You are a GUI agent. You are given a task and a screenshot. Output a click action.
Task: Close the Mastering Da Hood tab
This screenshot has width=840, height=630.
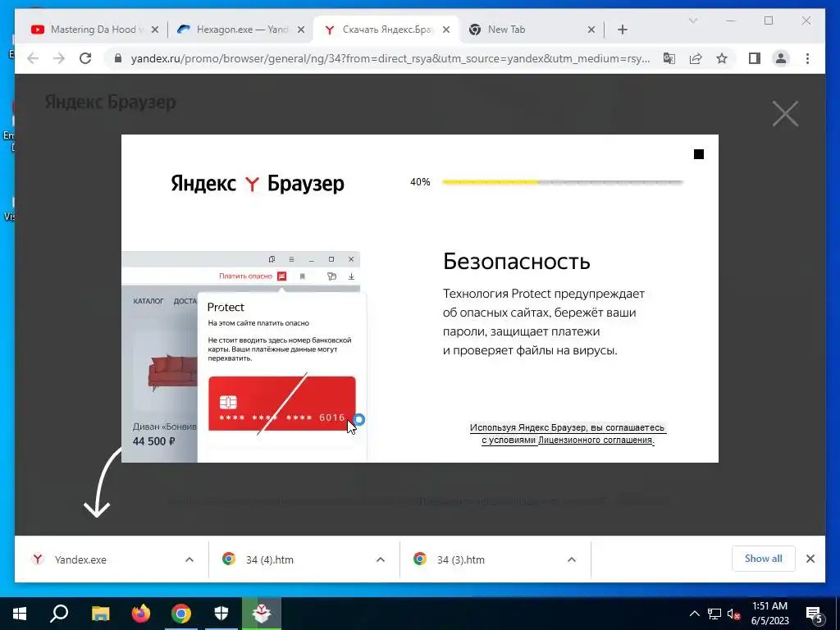tap(155, 30)
